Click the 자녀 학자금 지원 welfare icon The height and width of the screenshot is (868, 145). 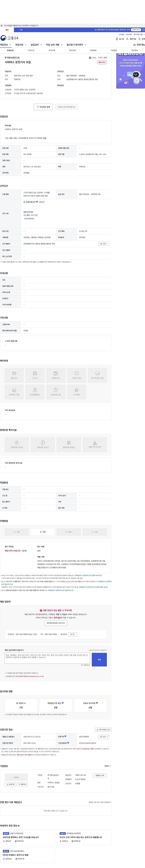pyautogui.click(x=97, y=375)
